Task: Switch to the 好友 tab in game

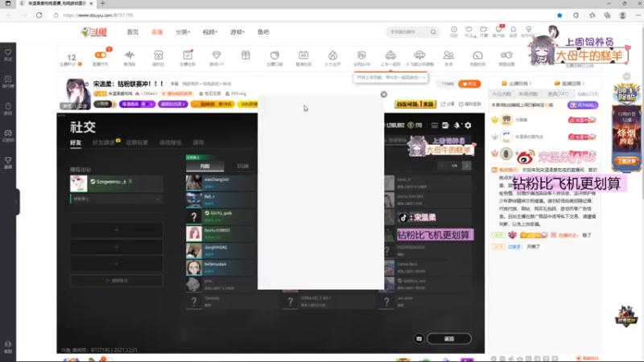Action: 76,142
